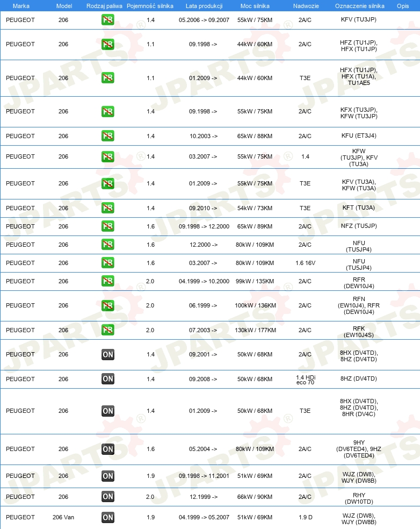The height and width of the screenshot is (529, 420).
Task: Select the Rodzaj paliwa column header
Action: pos(104,6)
